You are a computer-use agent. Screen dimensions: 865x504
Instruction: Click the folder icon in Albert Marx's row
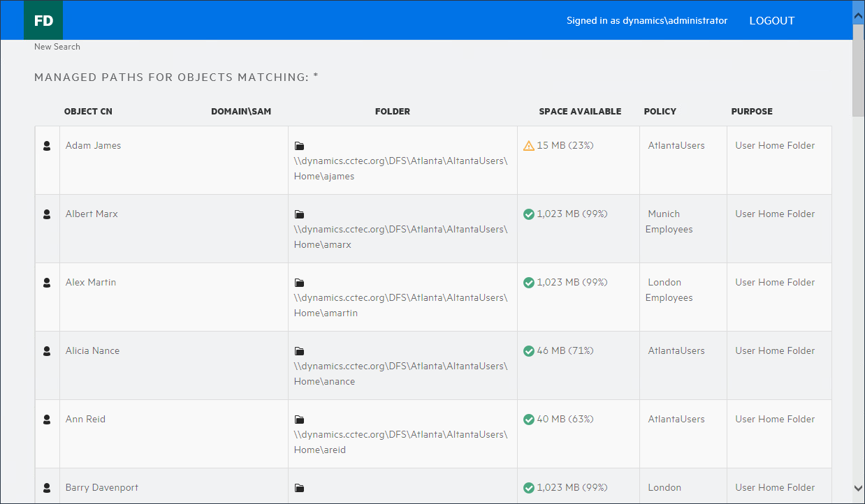[300, 214]
